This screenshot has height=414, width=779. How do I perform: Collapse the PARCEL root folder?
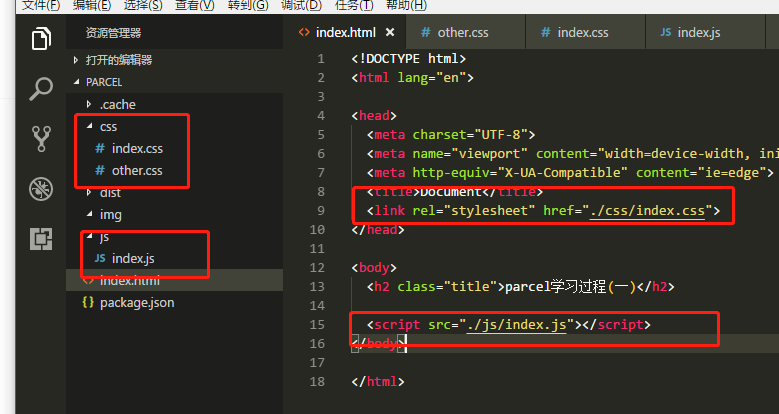[x=76, y=82]
